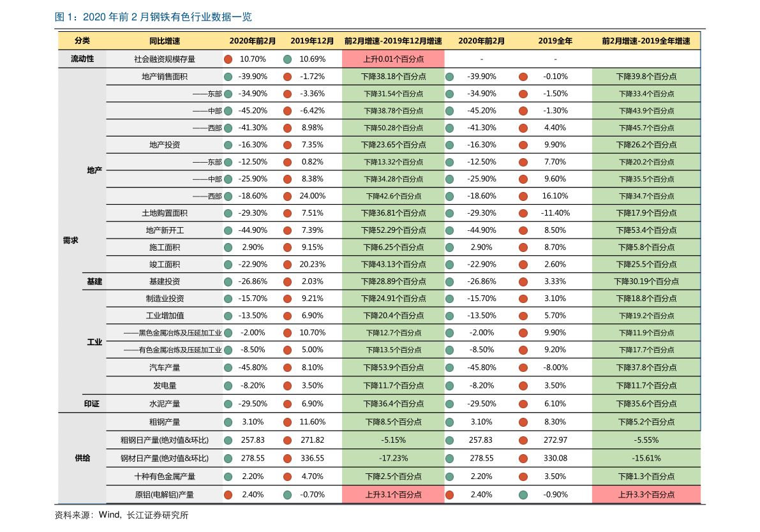Viewport: 760px width, 532px height.
Task: Click red indicator beside 24.00% in 西部 row
Action: click(x=287, y=196)
